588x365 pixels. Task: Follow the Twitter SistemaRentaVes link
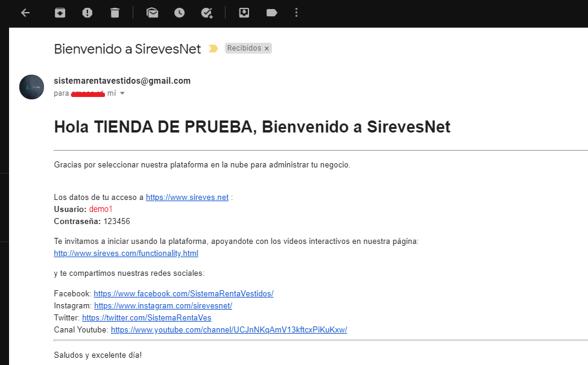pyautogui.click(x=147, y=317)
